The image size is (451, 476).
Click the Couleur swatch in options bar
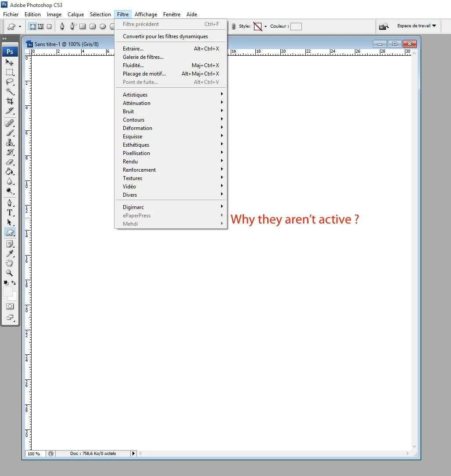click(296, 26)
